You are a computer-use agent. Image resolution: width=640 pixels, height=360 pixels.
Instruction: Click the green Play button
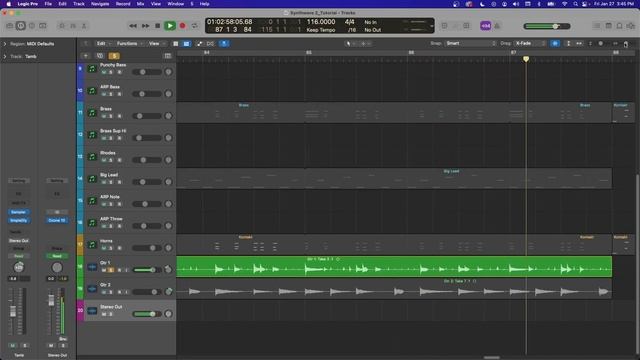tap(170, 26)
